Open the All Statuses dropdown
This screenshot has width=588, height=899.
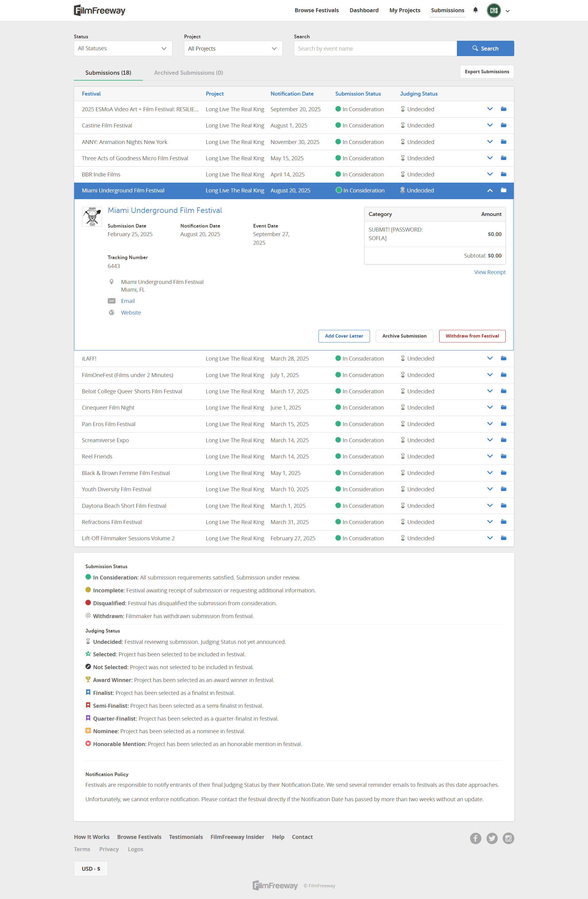click(123, 48)
